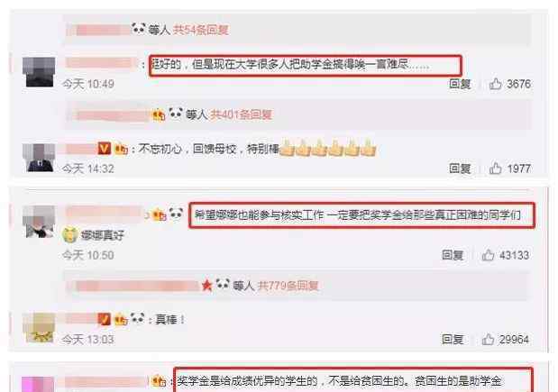558x392 pixels.
Task: Click the 今天 10:50 timestamp
Action: [88, 255]
